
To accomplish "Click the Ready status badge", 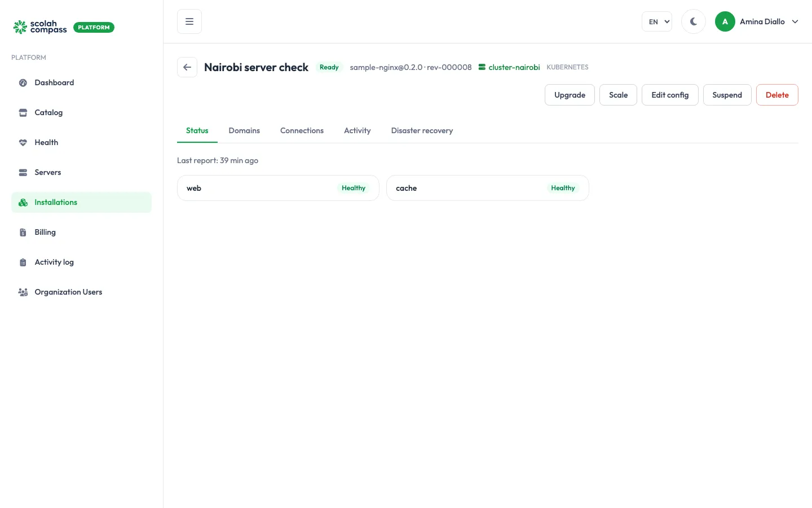I will [329, 67].
